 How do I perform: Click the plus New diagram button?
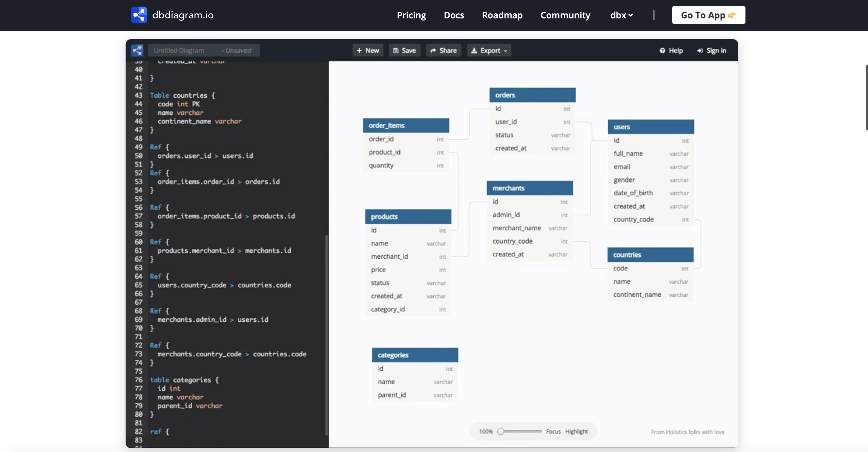coord(368,50)
